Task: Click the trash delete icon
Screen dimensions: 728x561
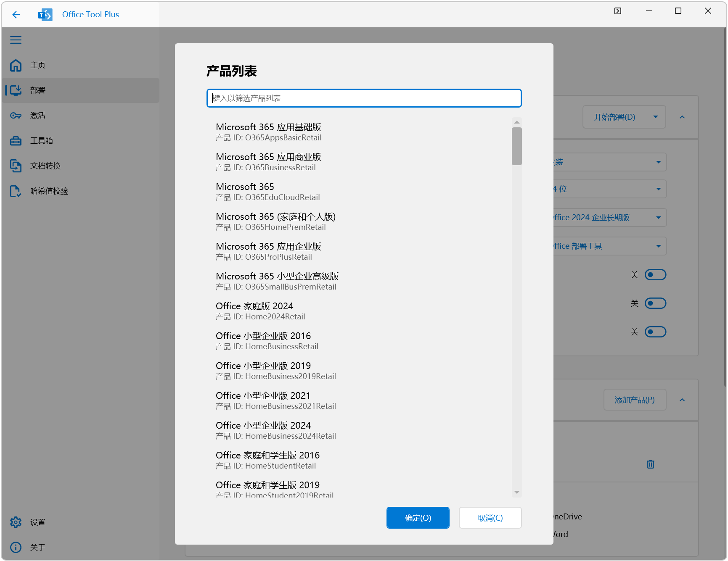Action: click(651, 464)
